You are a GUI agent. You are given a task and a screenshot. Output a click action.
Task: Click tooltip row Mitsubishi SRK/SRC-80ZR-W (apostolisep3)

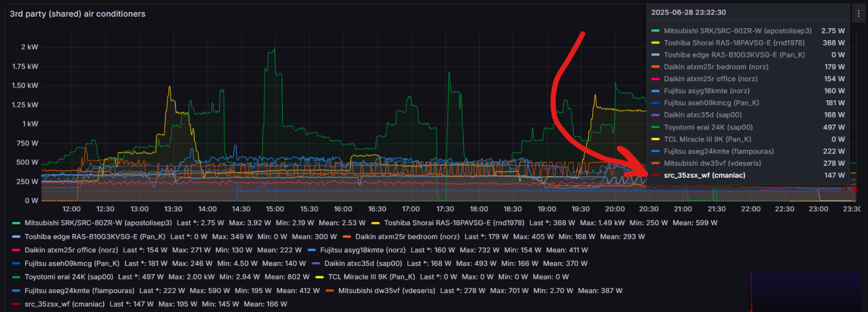[x=748, y=31]
